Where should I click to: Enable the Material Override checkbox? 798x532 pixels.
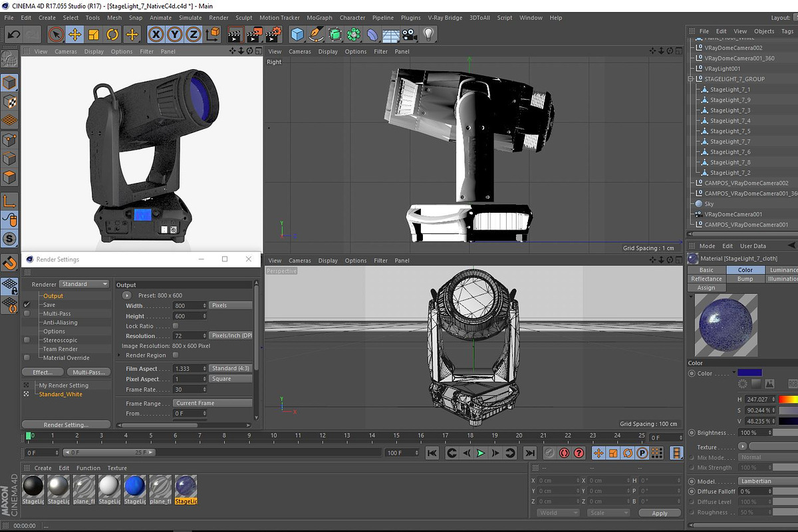[27, 358]
